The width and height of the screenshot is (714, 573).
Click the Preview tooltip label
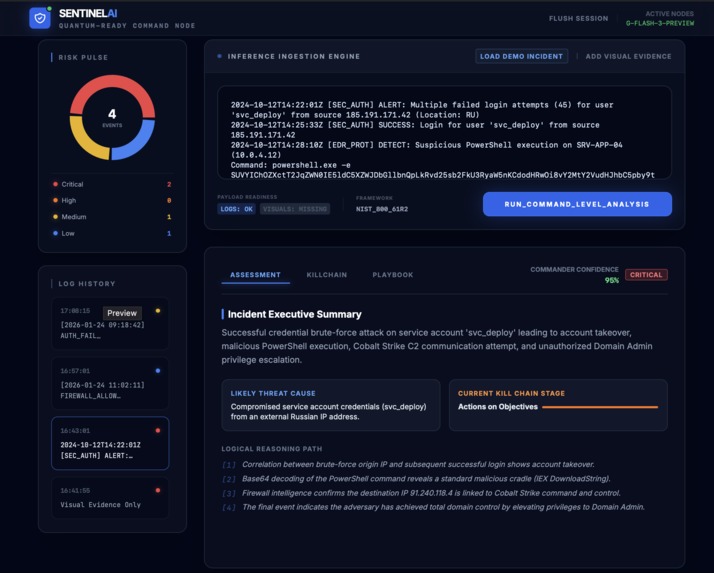click(122, 313)
